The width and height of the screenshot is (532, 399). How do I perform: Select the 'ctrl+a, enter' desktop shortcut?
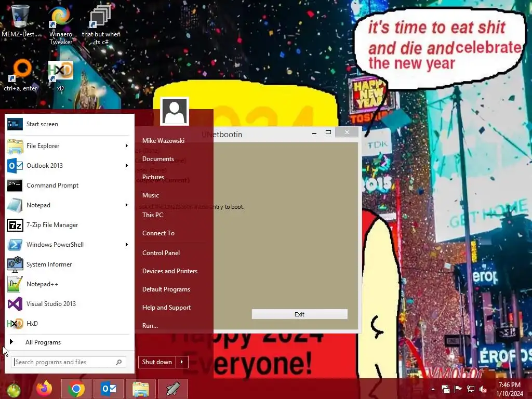(20, 75)
